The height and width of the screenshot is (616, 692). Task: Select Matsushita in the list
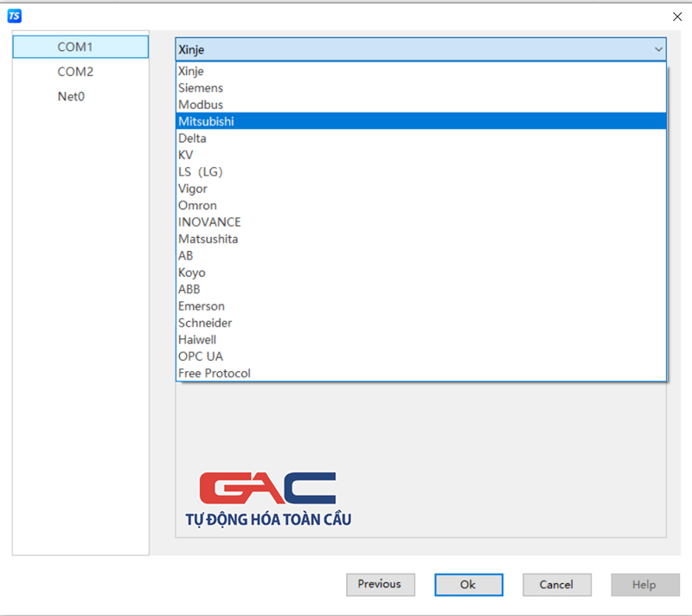pos(420,239)
